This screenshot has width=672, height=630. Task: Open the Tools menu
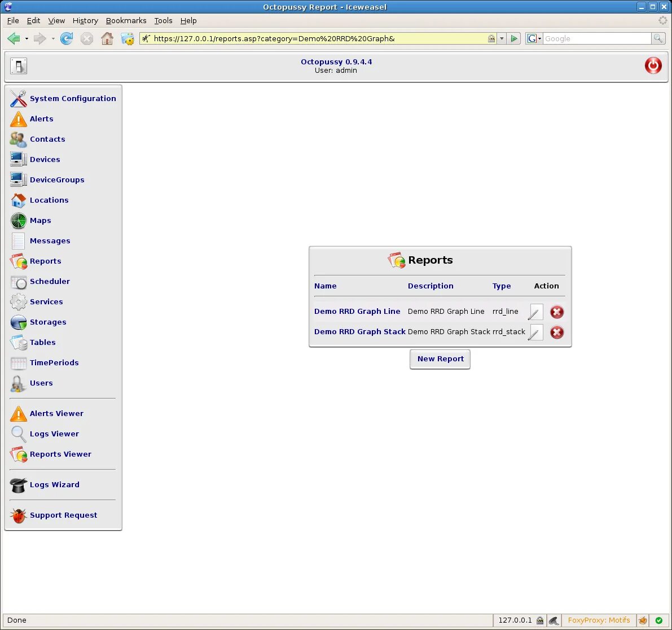pyautogui.click(x=163, y=20)
